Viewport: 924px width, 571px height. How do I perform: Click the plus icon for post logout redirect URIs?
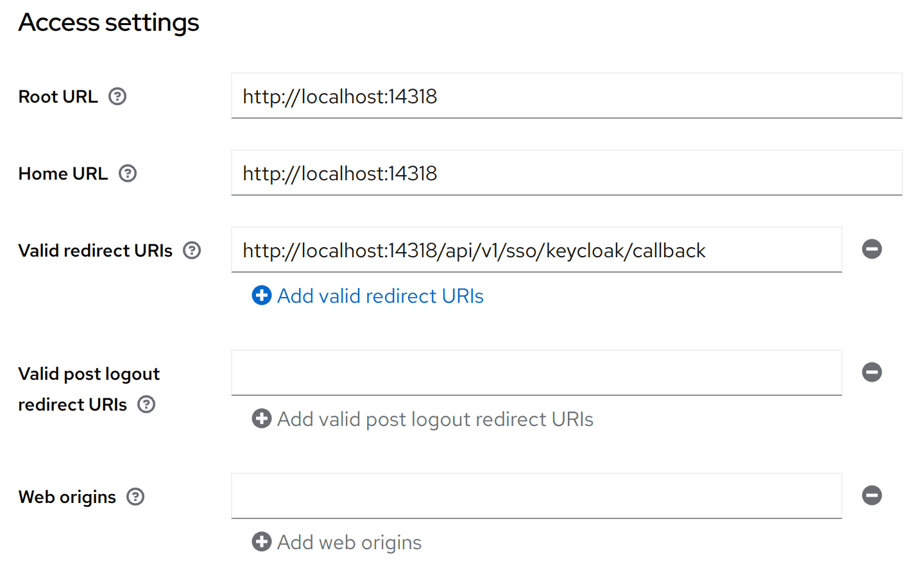click(261, 419)
